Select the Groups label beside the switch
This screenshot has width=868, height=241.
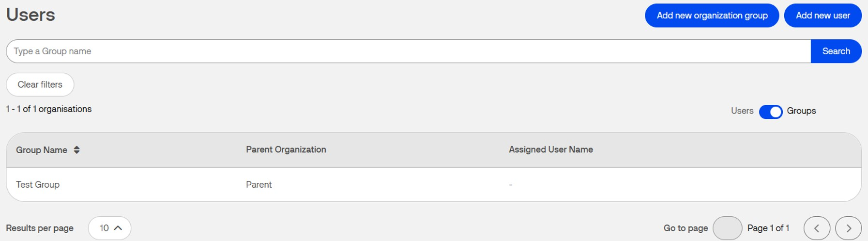click(x=801, y=111)
